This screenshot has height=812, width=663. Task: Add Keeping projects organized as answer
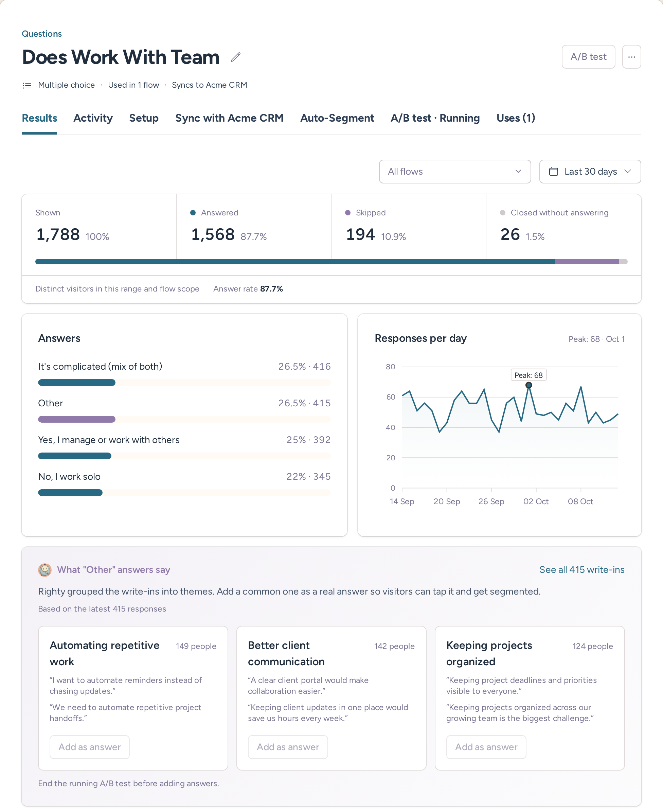(486, 747)
